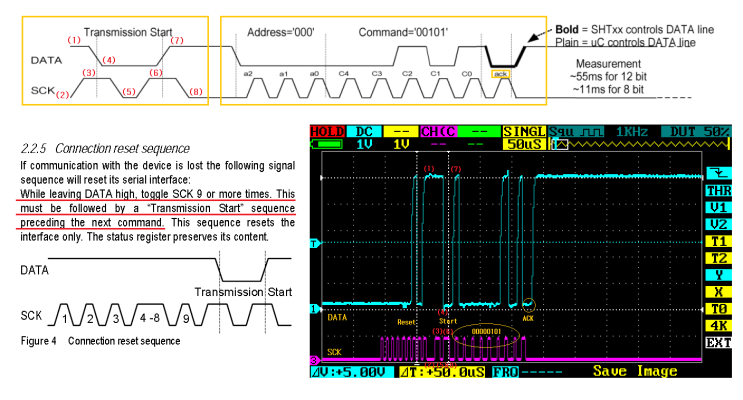
Task: Click the Measurement timing note
Action: click(x=608, y=76)
